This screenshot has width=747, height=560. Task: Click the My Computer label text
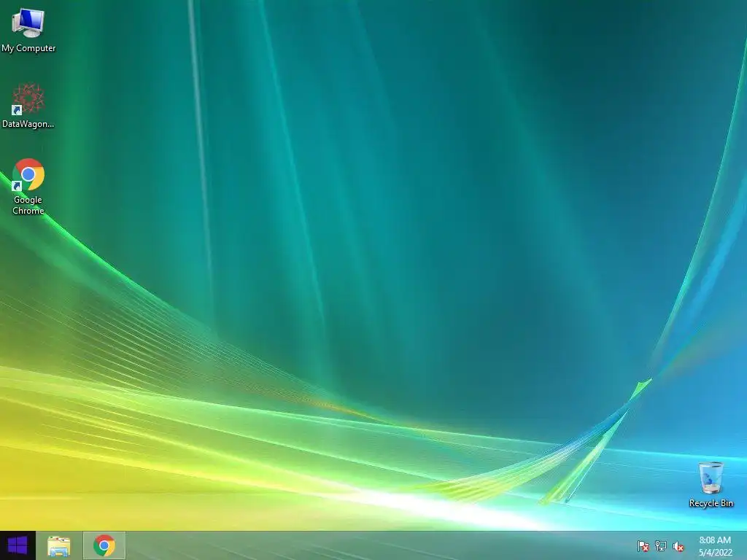click(28, 48)
